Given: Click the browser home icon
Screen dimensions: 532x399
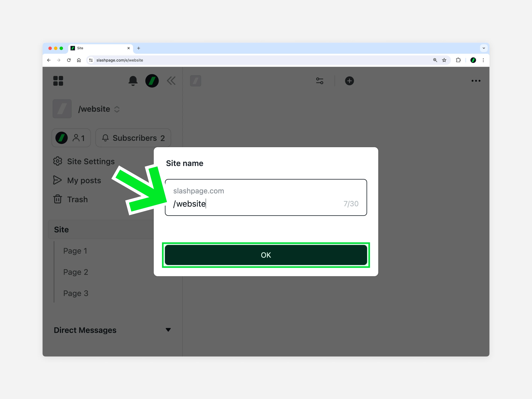Looking at the screenshot, I should tap(79, 60).
